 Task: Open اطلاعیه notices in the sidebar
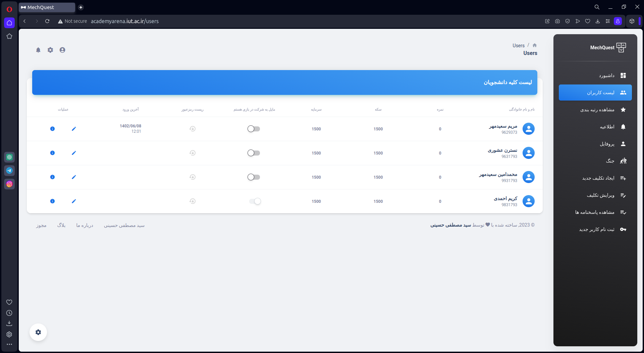point(595,127)
